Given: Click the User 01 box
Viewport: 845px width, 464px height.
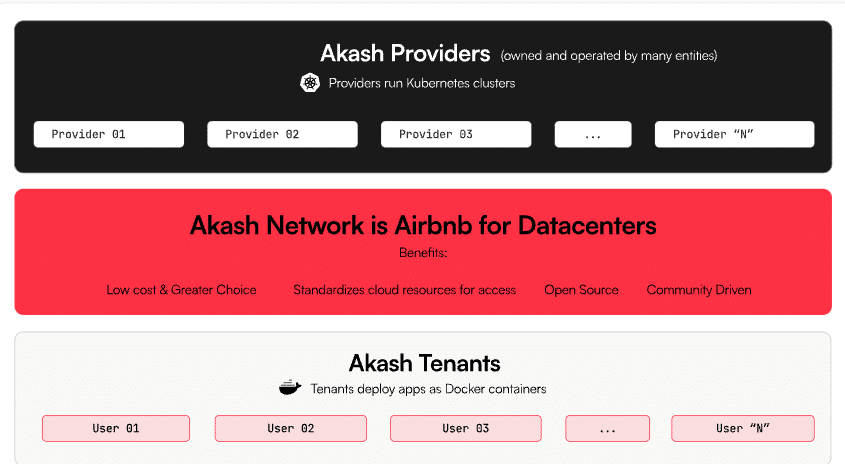Looking at the screenshot, I should point(116,428).
